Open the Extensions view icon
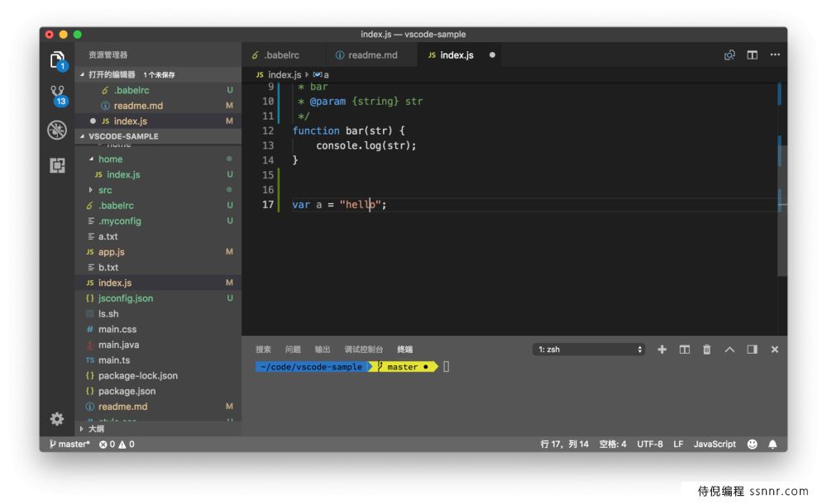This screenshot has height=504, width=827. coord(57,165)
